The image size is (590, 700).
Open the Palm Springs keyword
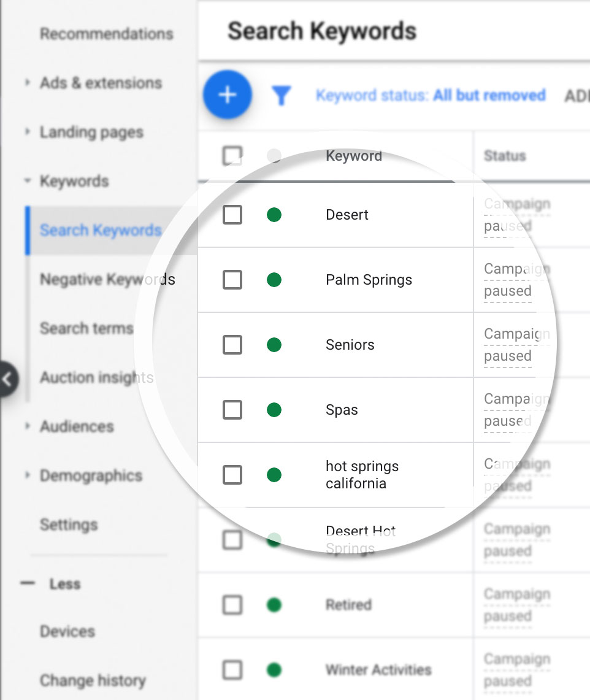[x=369, y=280]
